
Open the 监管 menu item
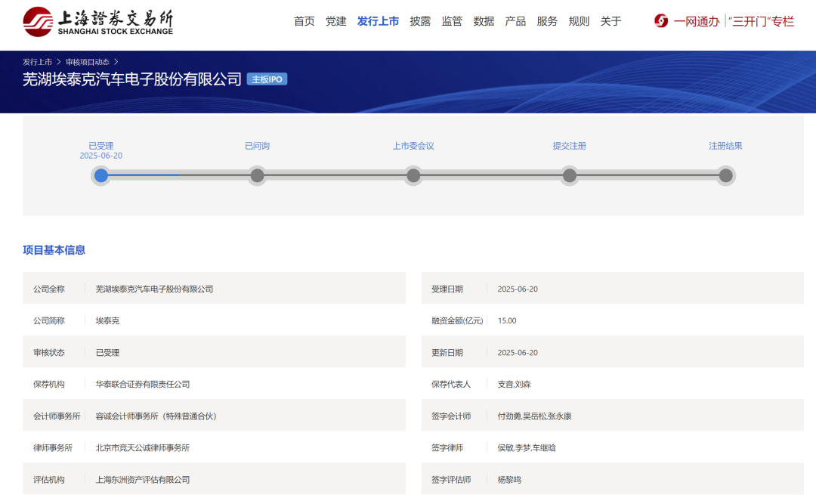click(x=453, y=21)
